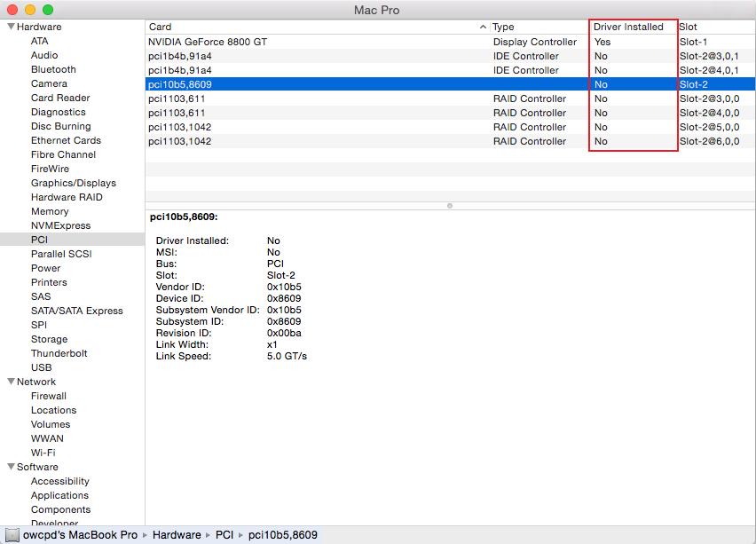Click Hardware in the bottom path bar

[x=177, y=535]
